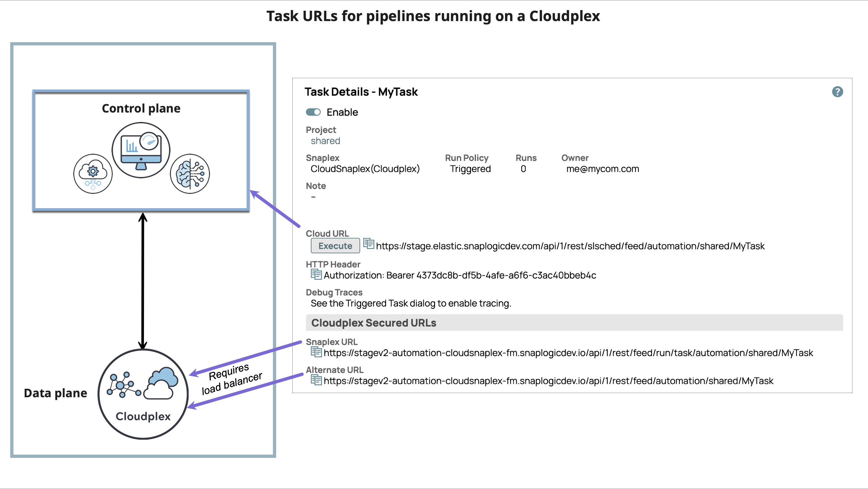Select the brain circuit icon in Control plane

coord(190,174)
